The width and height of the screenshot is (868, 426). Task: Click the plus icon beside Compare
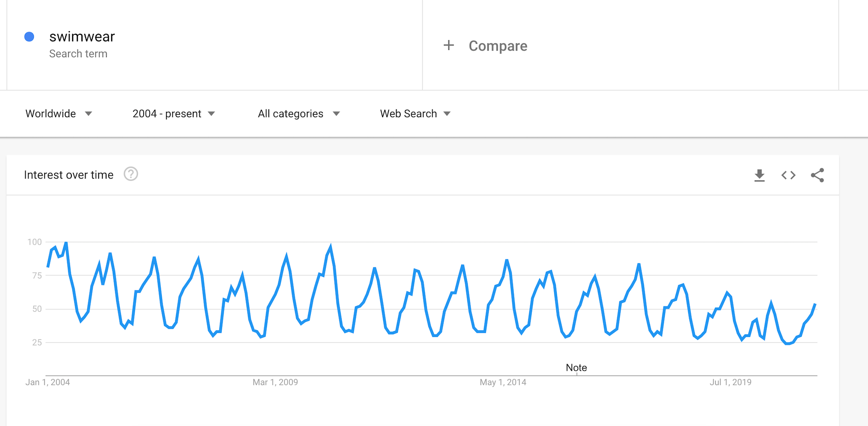point(448,46)
